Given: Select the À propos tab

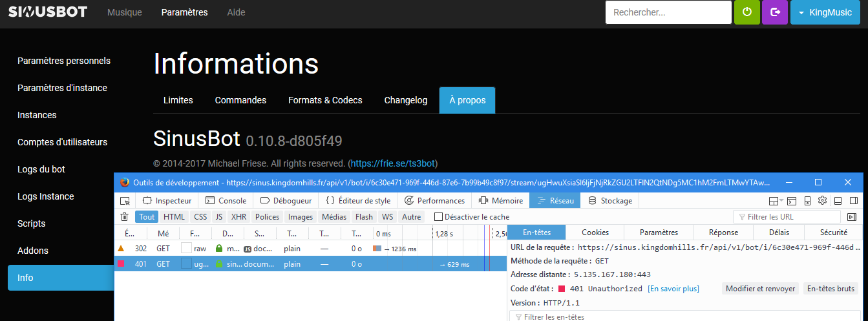Looking at the screenshot, I should click(x=467, y=100).
